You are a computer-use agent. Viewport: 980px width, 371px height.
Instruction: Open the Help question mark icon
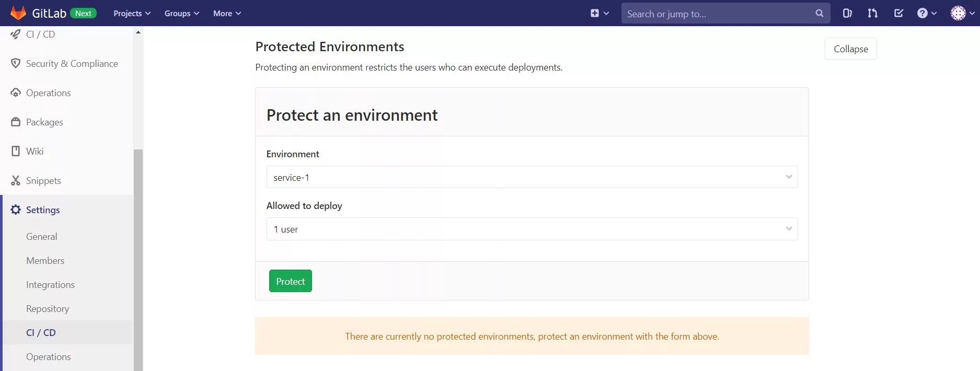(923, 14)
